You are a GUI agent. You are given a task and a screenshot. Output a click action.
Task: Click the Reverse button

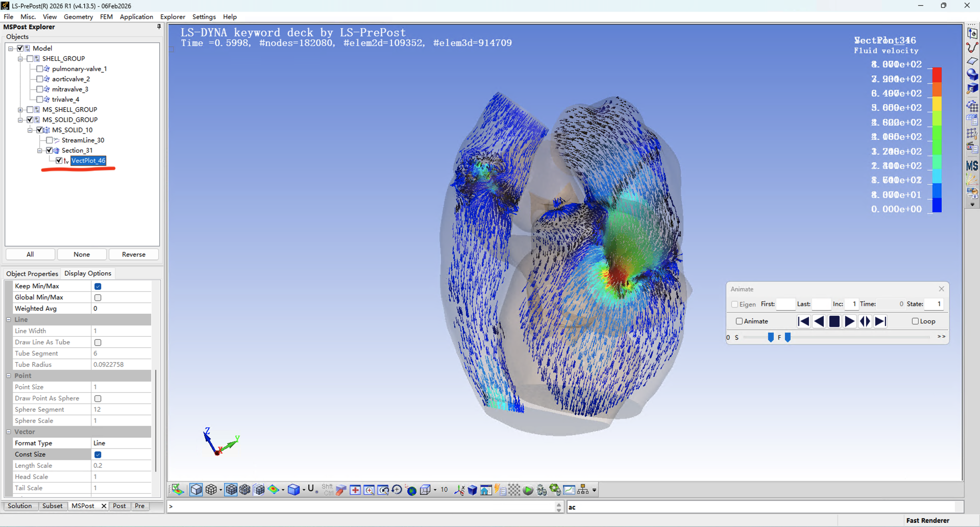pyautogui.click(x=134, y=255)
